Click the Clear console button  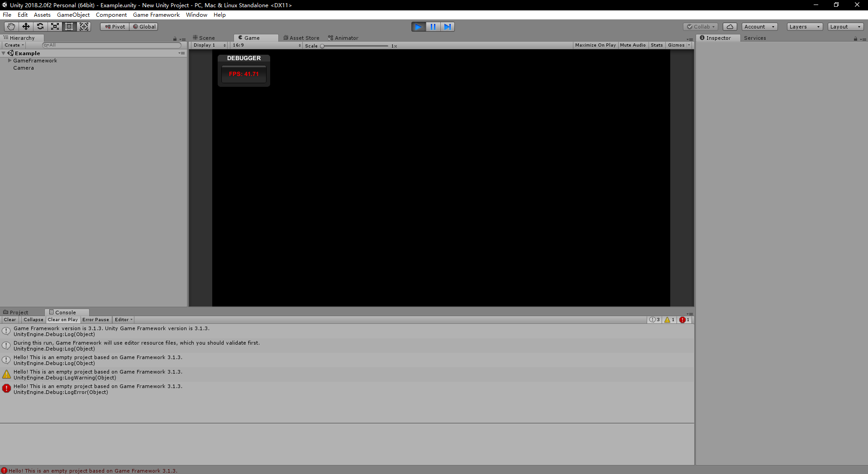[x=10, y=320]
